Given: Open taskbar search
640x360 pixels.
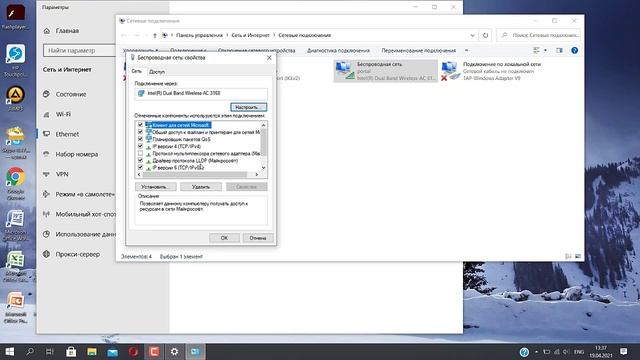Looking at the screenshot, I should [30, 351].
